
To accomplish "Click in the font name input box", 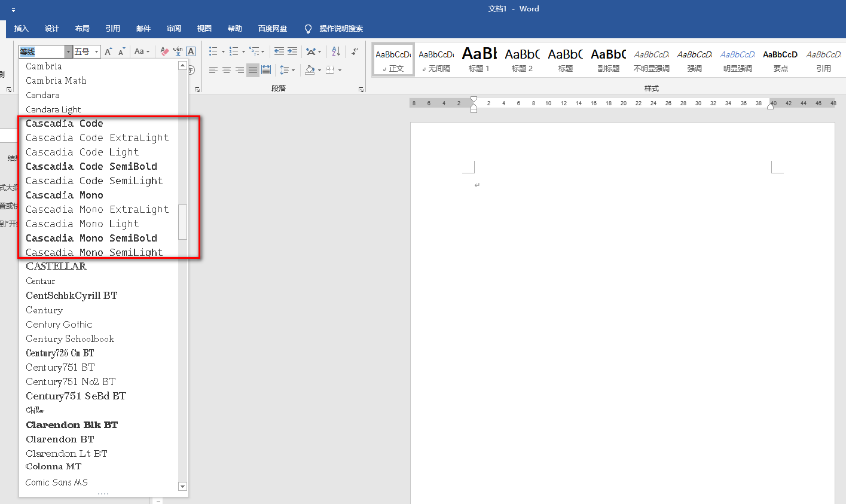I will 42,51.
